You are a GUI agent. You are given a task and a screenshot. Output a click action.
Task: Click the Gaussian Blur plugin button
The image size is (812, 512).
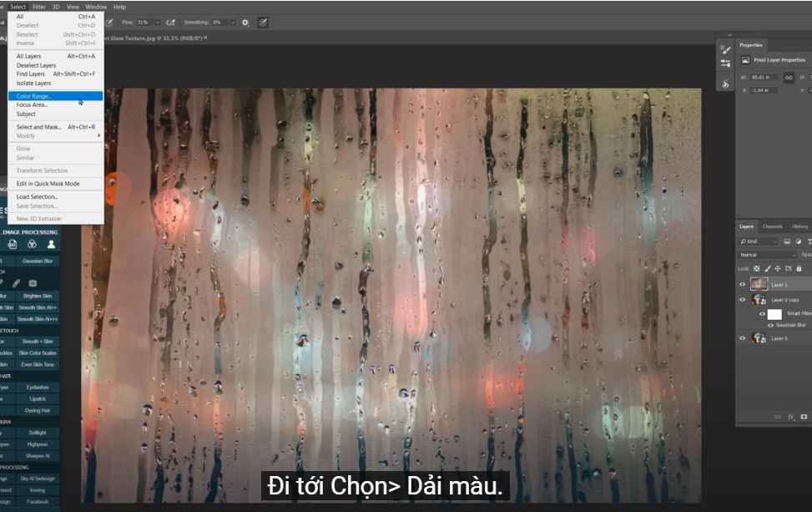(x=38, y=261)
